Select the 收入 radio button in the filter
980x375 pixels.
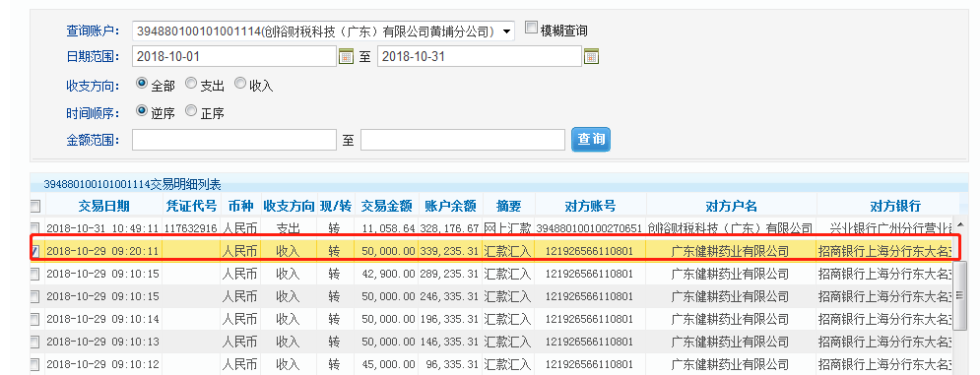tap(240, 83)
